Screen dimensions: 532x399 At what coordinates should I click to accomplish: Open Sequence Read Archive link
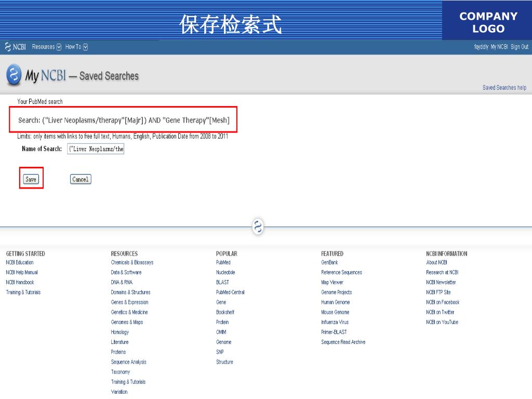tap(343, 342)
